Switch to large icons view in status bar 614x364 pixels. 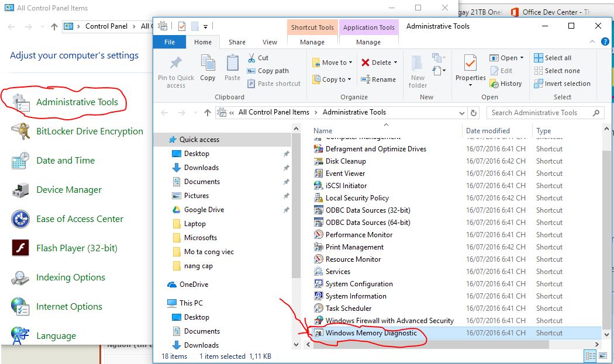point(603,355)
